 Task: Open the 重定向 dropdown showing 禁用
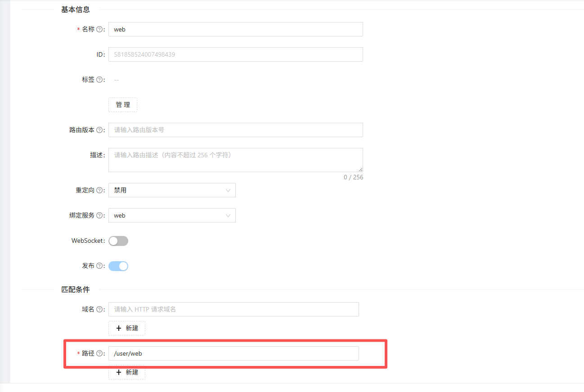172,190
